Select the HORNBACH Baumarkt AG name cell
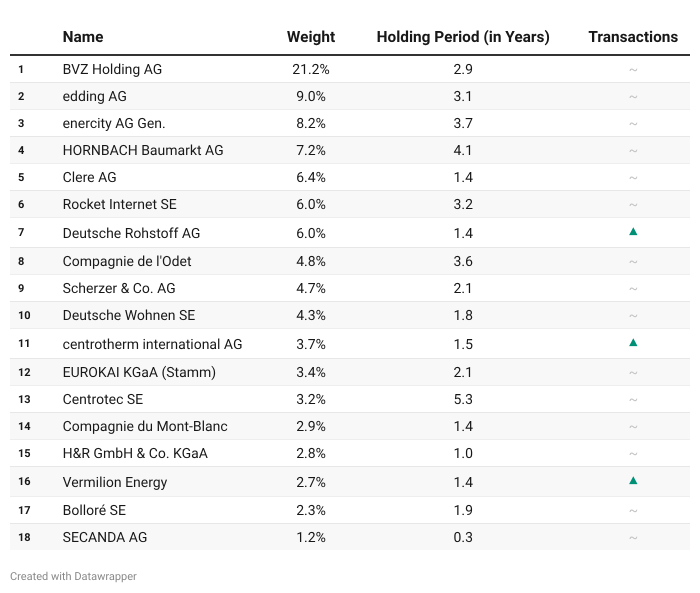 pyautogui.click(x=143, y=150)
